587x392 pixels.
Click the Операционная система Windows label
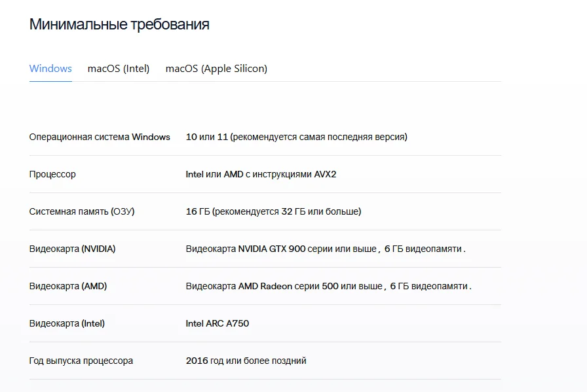100,137
